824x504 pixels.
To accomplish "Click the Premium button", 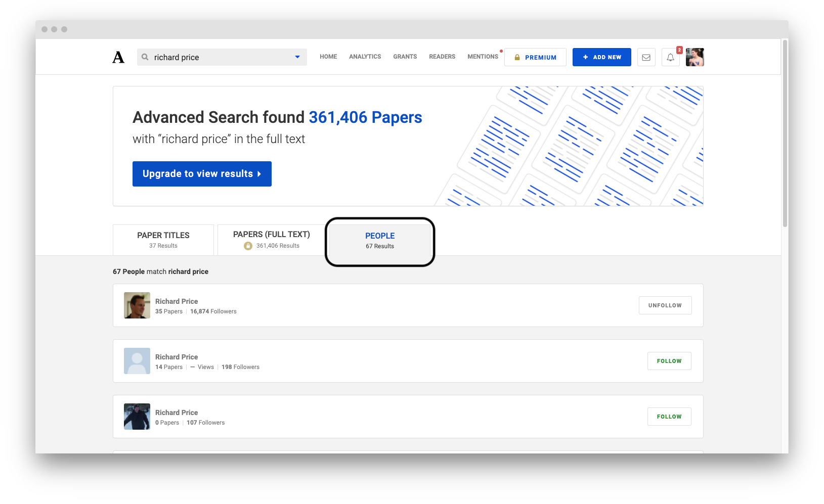I will coord(535,57).
